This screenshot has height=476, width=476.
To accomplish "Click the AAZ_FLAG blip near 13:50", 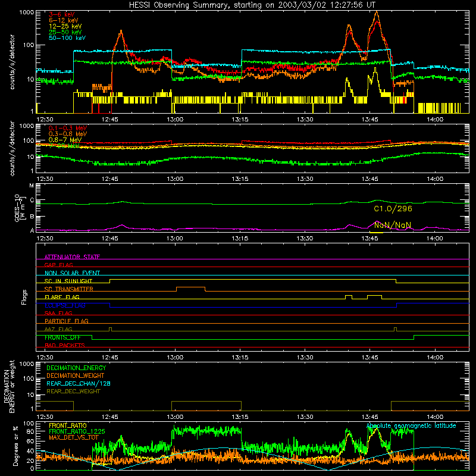I will point(395,329).
